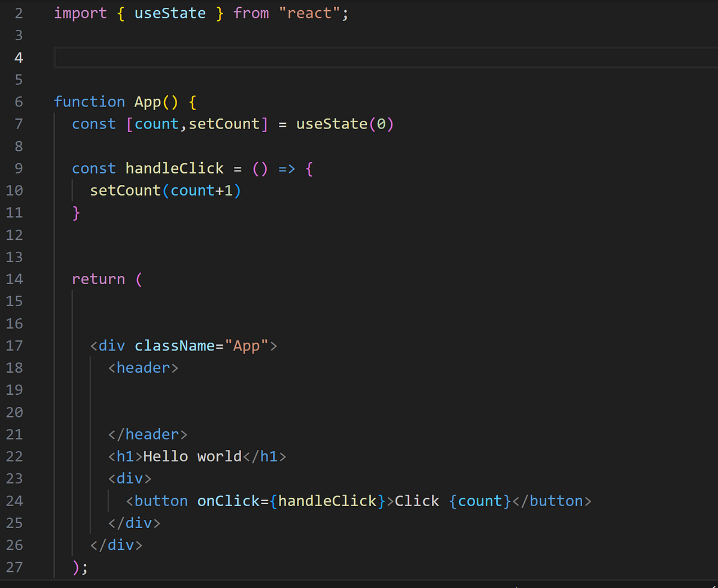Click the return keyword on line 14
Viewport: 718px width, 588px height.
98,279
